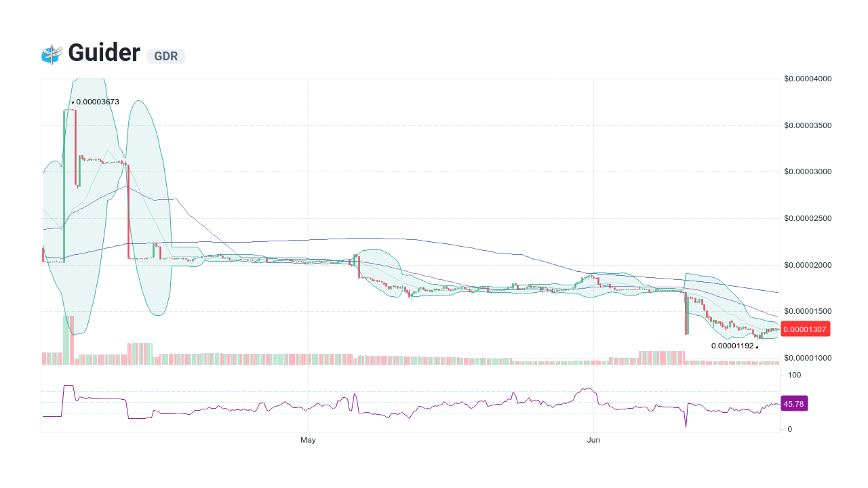The width and height of the screenshot is (868, 488).
Task: Click the $0.00001000 price axis label
Action: (807, 358)
